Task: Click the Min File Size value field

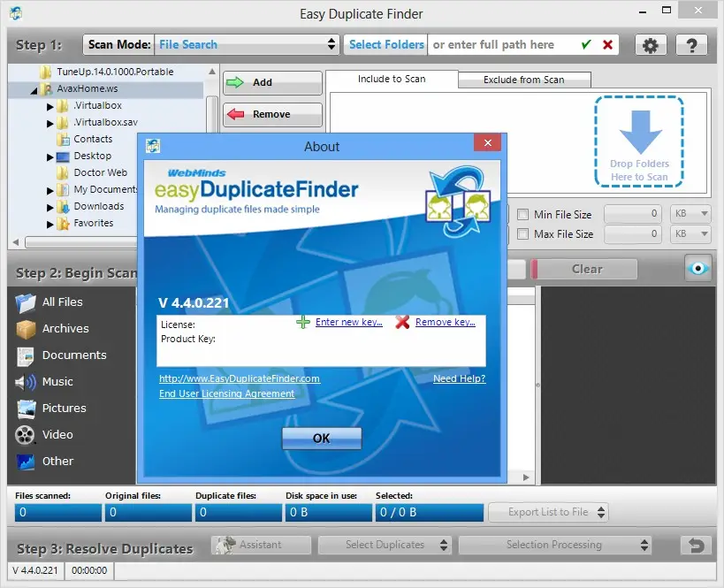Action: tap(633, 214)
